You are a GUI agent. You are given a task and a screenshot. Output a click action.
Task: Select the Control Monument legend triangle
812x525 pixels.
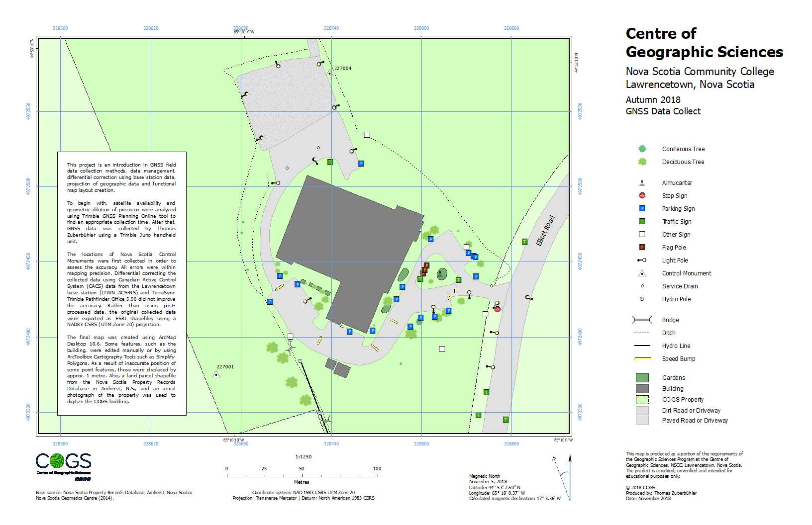click(x=642, y=273)
